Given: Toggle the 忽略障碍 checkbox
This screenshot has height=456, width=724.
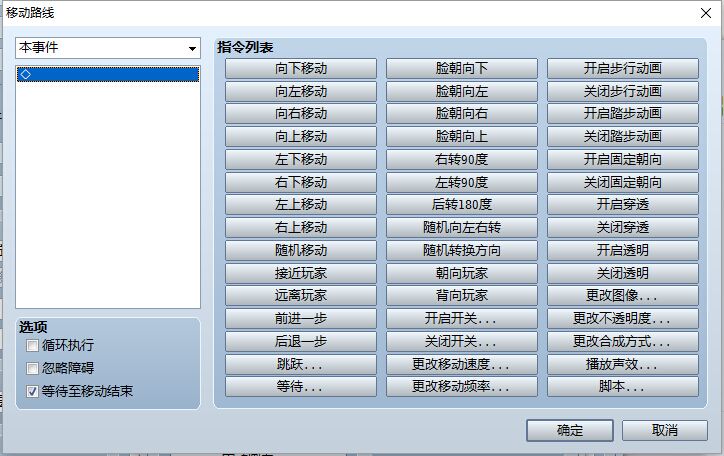Looking at the screenshot, I should coord(32,368).
